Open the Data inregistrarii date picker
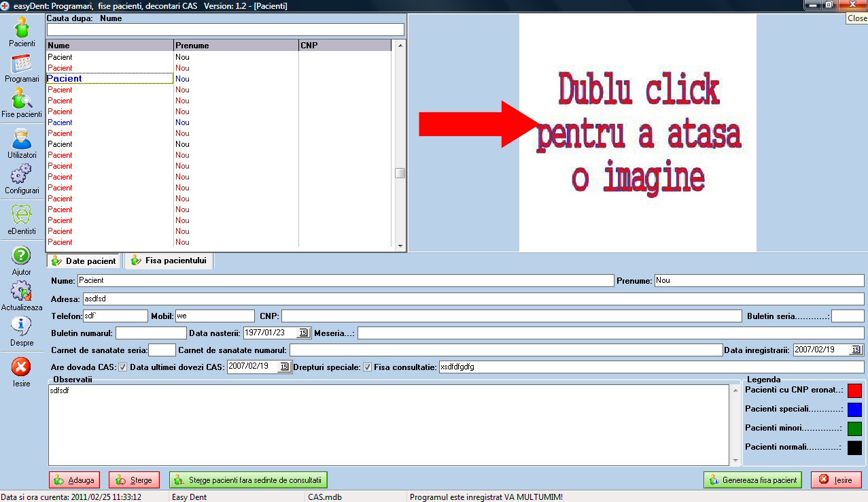 pyautogui.click(x=856, y=350)
